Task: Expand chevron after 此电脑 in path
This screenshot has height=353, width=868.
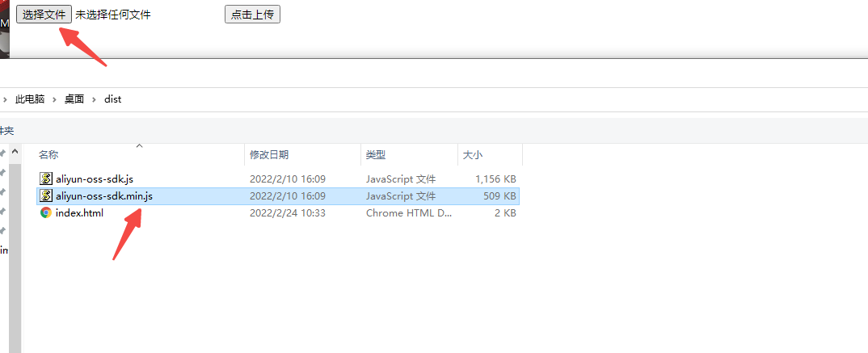Action: click(x=54, y=99)
